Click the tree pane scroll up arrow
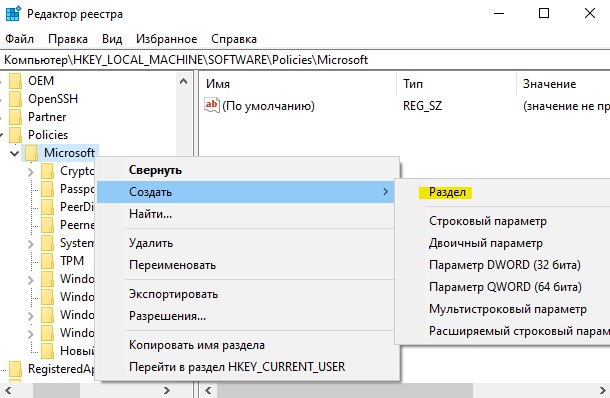The width and height of the screenshot is (610, 398). [x=183, y=81]
